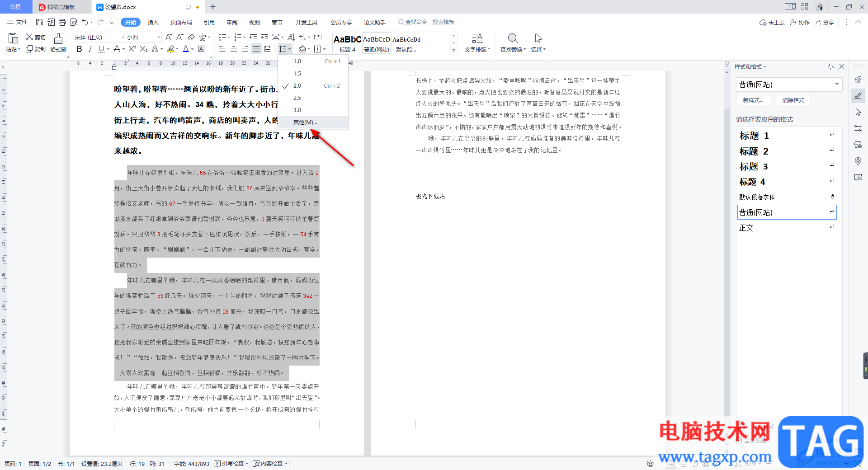
Task: Toggle superscript formatting
Action: coord(132,49)
